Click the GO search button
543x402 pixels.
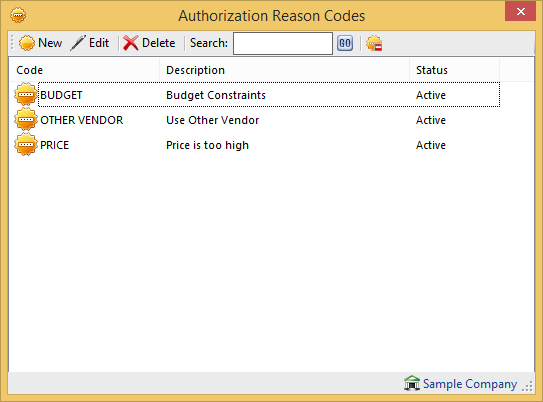coord(345,43)
